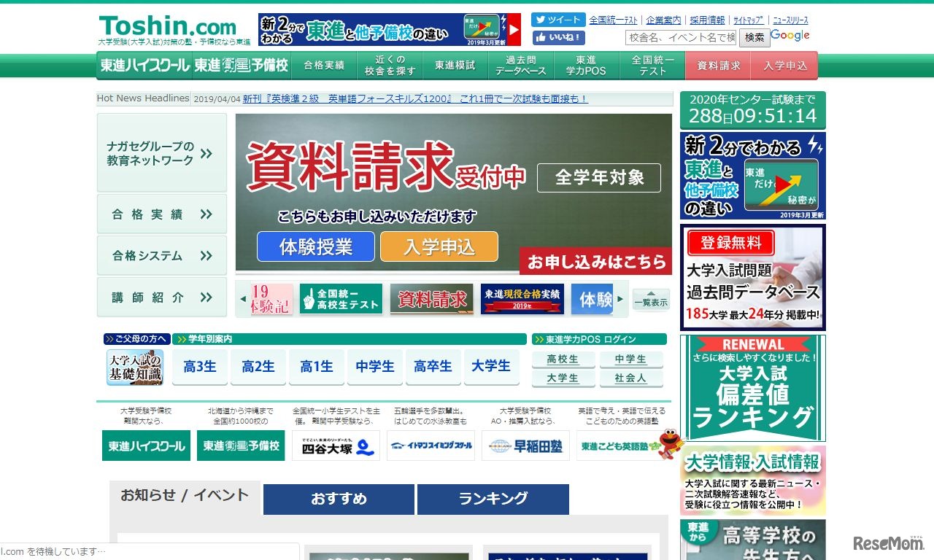Screen dimensions: 934x560
Task: Log in as 社会人 to POS
Action: click(x=631, y=378)
